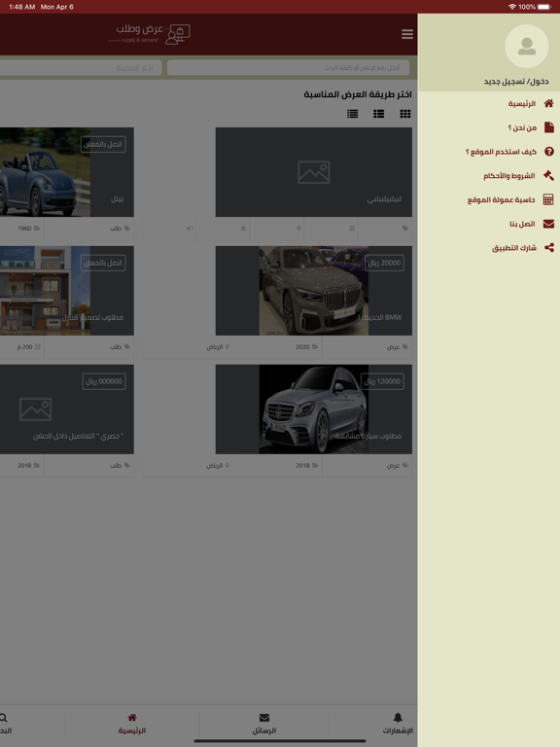Go to the الرئيسية bottom tab
The image size is (560, 747).
(132, 724)
